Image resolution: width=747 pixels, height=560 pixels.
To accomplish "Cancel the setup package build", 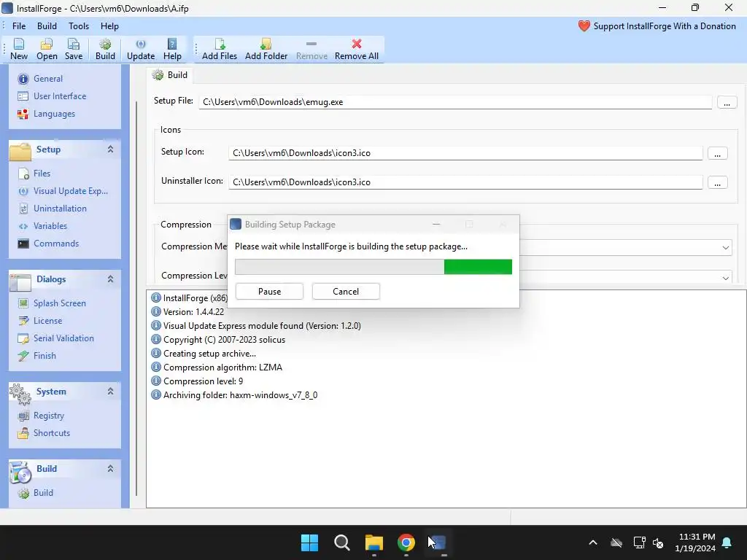I will pos(346,292).
